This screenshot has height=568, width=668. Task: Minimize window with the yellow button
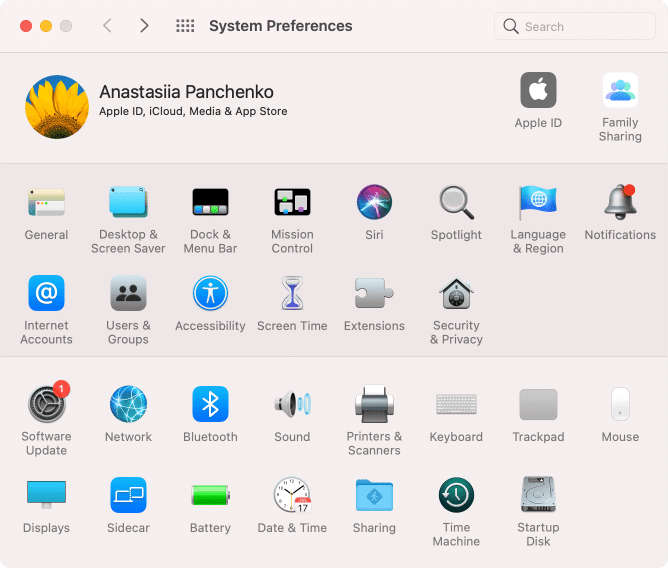coord(46,26)
